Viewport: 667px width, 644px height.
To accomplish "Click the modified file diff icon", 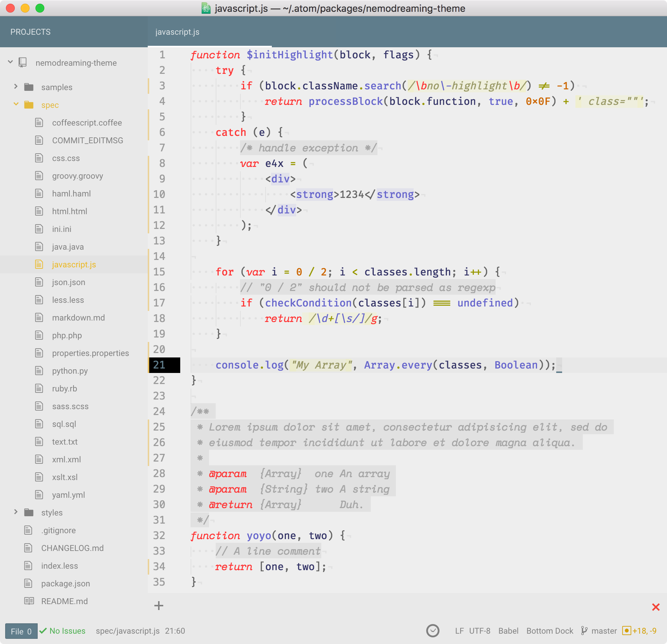I will [626, 630].
